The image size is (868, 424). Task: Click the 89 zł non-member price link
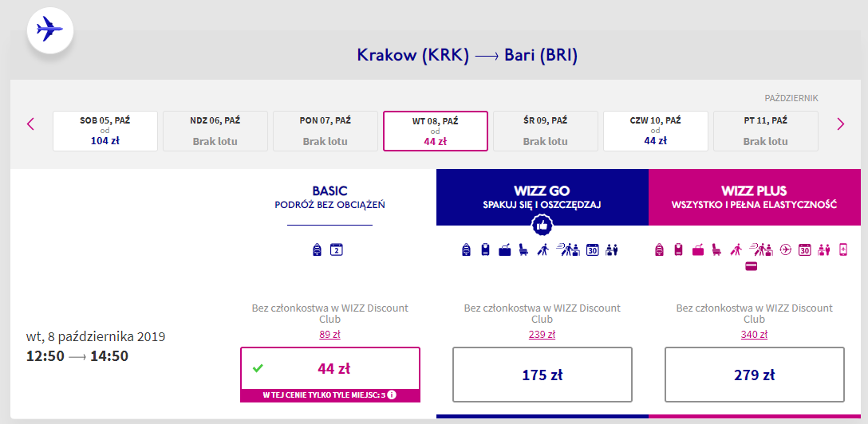click(x=330, y=335)
